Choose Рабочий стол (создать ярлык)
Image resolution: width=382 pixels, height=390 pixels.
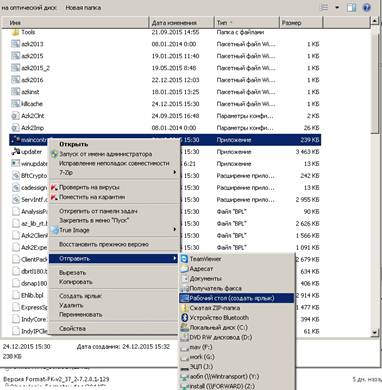coord(237,298)
